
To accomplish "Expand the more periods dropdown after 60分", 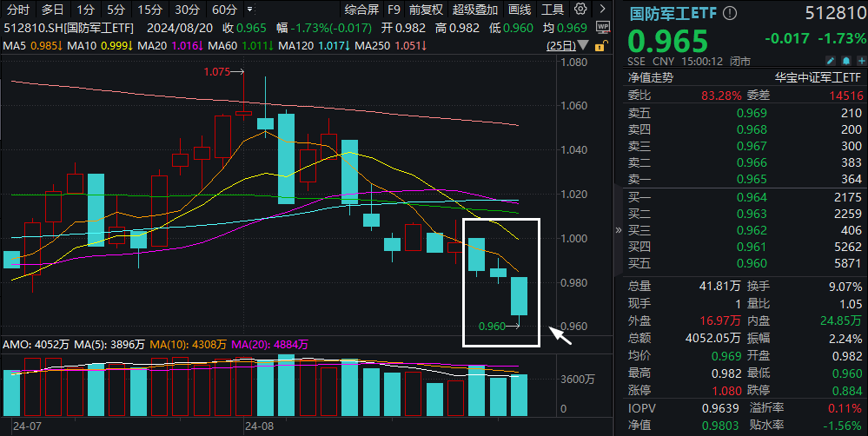I will tap(252, 10).
